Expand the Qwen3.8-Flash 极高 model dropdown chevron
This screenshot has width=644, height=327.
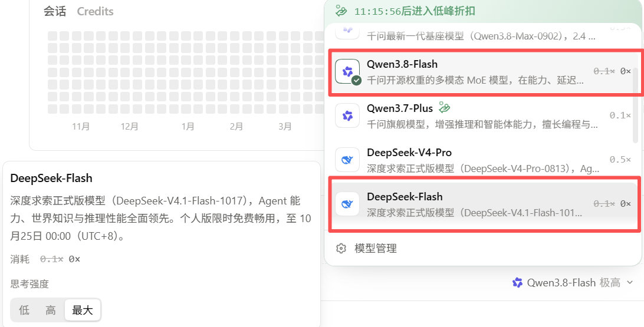coord(630,283)
